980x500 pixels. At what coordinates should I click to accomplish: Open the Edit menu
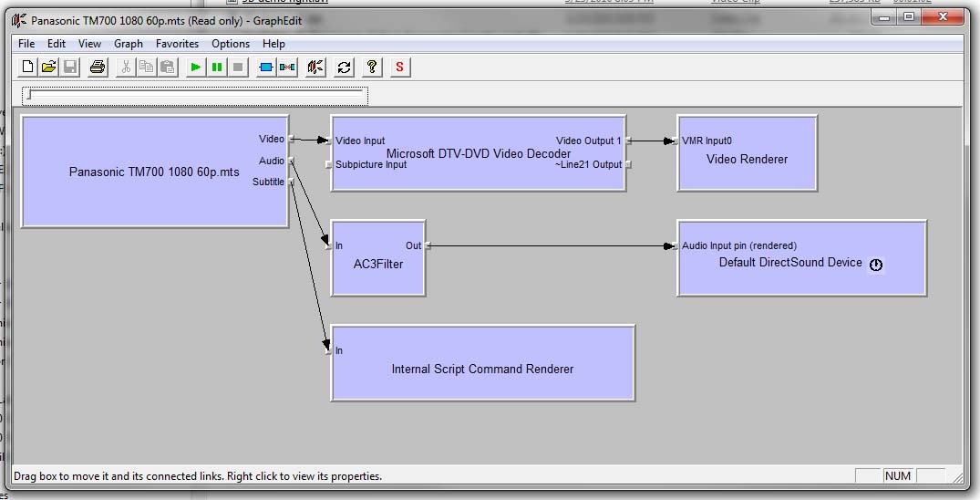57,44
